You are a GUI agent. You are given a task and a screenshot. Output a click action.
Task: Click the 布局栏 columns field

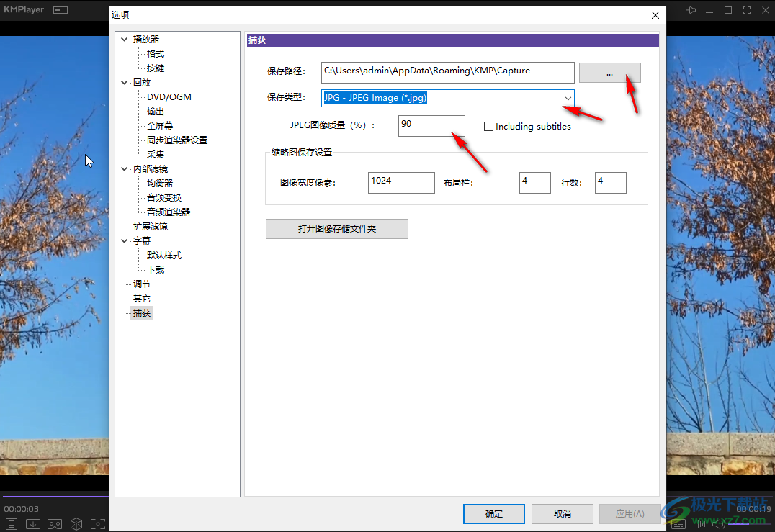coord(534,183)
